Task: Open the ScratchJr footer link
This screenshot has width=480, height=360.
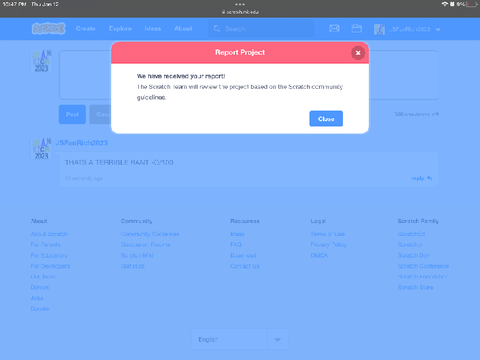Action: 410,245
